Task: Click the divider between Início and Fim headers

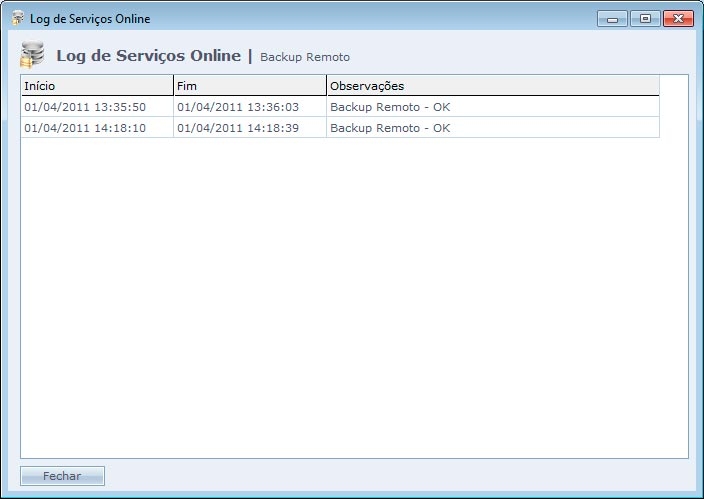Action: tap(173, 86)
